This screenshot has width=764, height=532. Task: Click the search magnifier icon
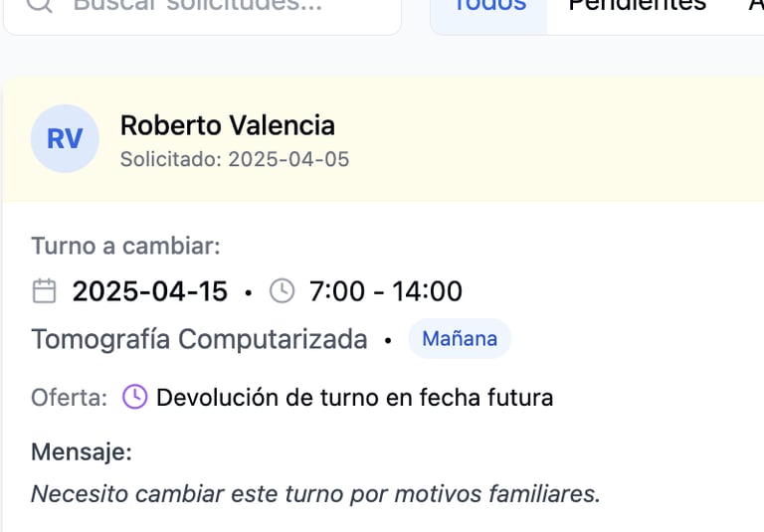point(38,4)
